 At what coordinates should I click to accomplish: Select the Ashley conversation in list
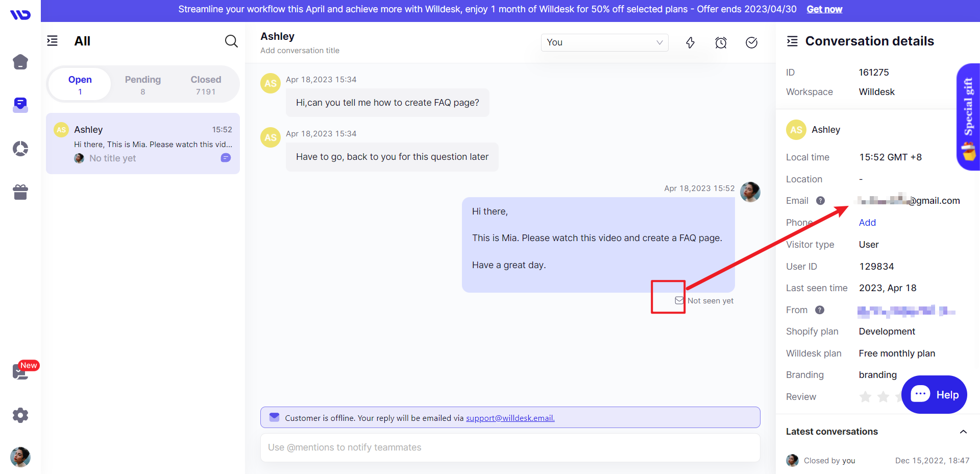click(x=143, y=144)
